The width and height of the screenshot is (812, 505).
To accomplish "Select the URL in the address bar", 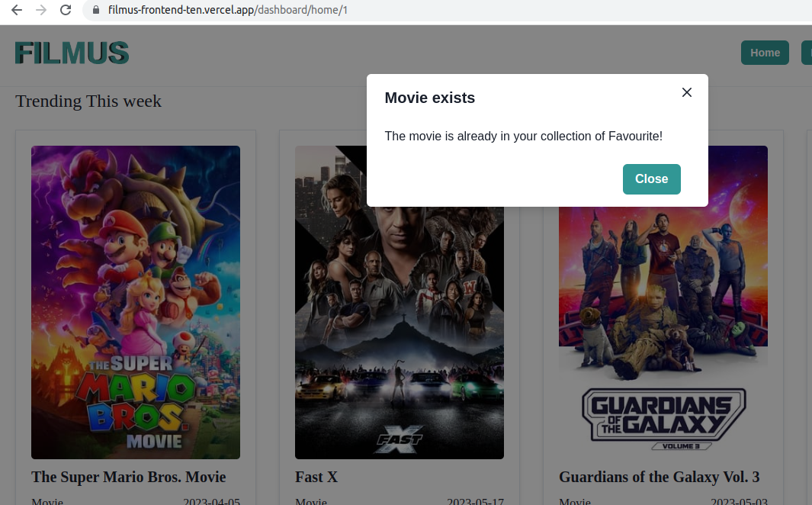I will pos(227,10).
